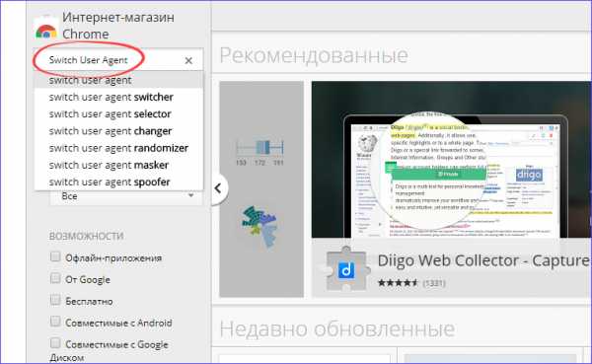Select 'switch user agent randomizer' suggestion

tap(118, 148)
